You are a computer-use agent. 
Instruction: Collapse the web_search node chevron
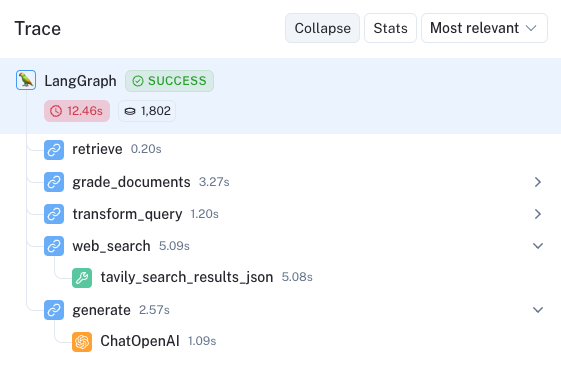point(538,246)
